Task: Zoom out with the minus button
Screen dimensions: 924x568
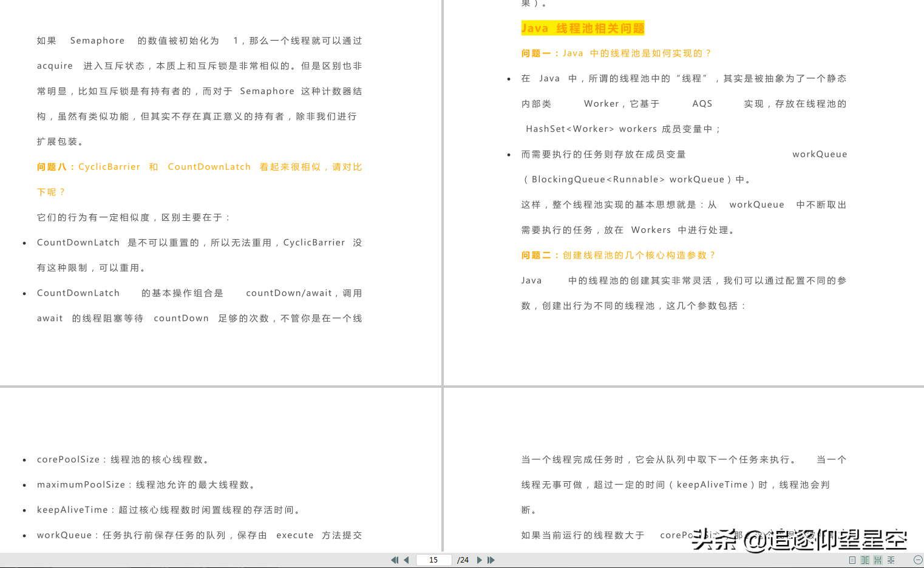Action: point(918,560)
